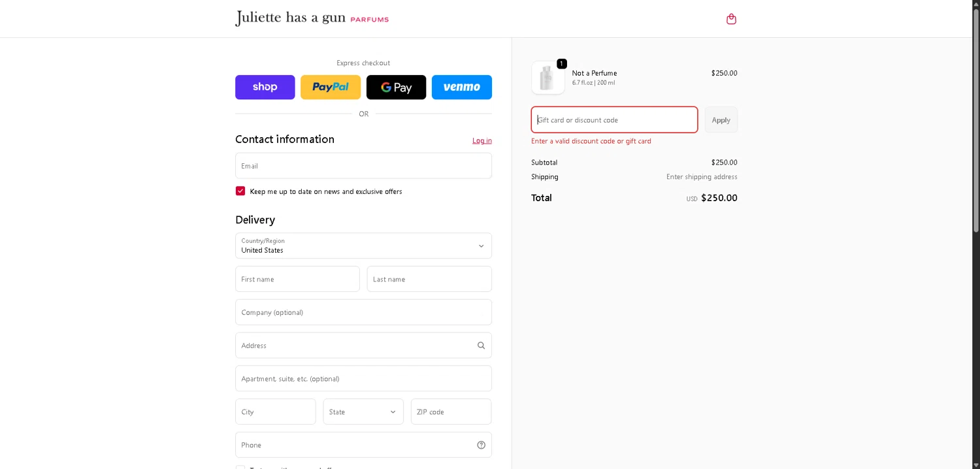Click the Last name field

(x=429, y=279)
